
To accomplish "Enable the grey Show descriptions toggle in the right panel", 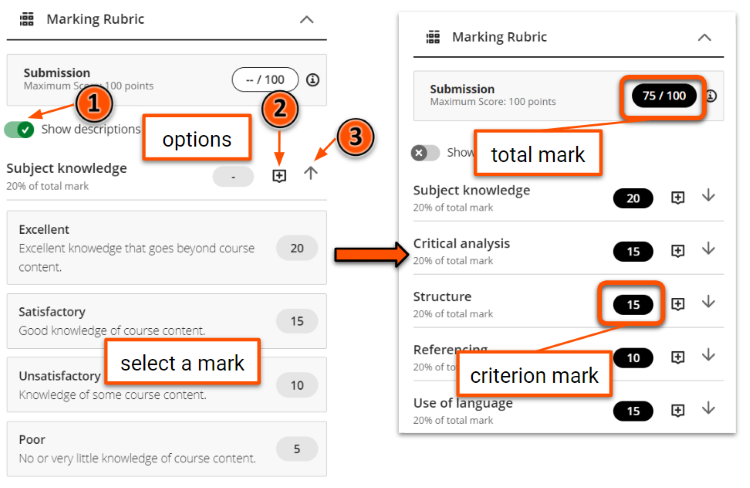I will 425,153.
